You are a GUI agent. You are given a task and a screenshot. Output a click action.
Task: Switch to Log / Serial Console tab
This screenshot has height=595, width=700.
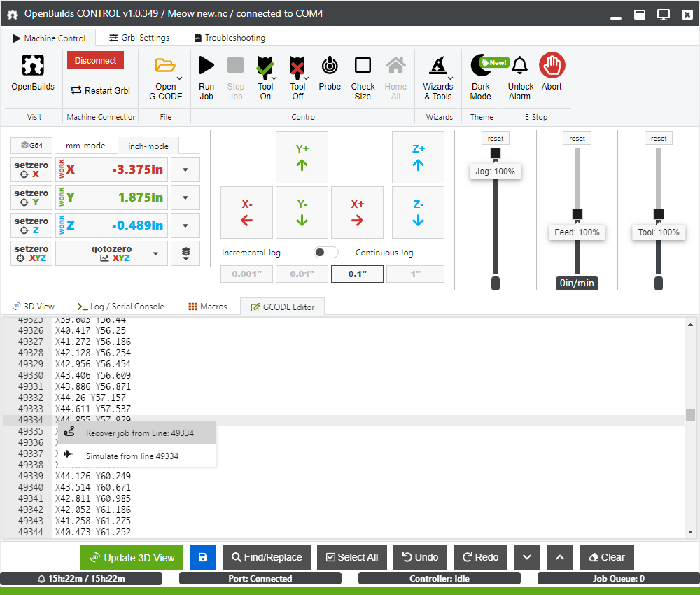[x=120, y=307]
